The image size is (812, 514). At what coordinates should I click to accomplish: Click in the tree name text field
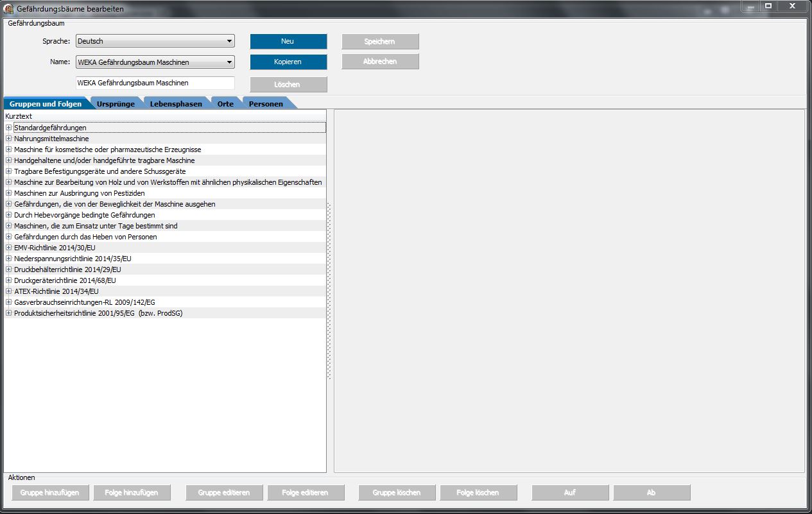point(155,83)
